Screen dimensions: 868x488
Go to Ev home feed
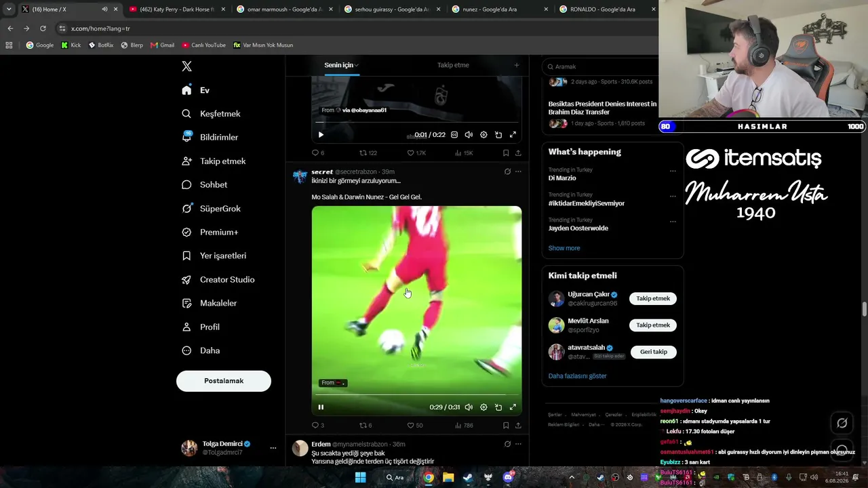pyautogui.click(x=195, y=90)
